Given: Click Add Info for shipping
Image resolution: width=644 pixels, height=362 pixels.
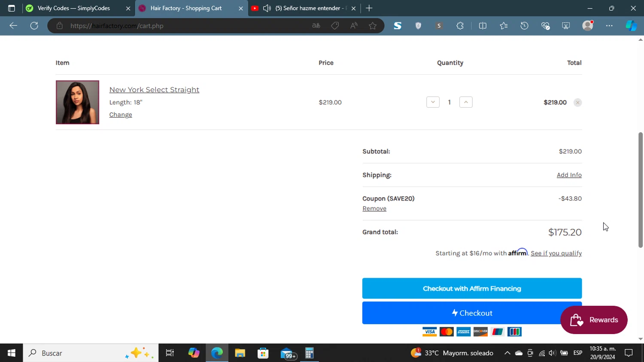Looking at the screenshot, I should 569,175.
